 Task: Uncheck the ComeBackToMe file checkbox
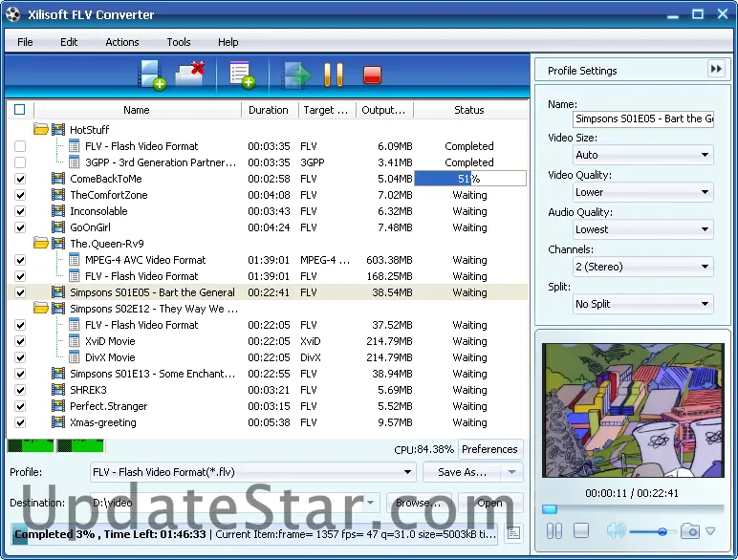tap(20, 179)
